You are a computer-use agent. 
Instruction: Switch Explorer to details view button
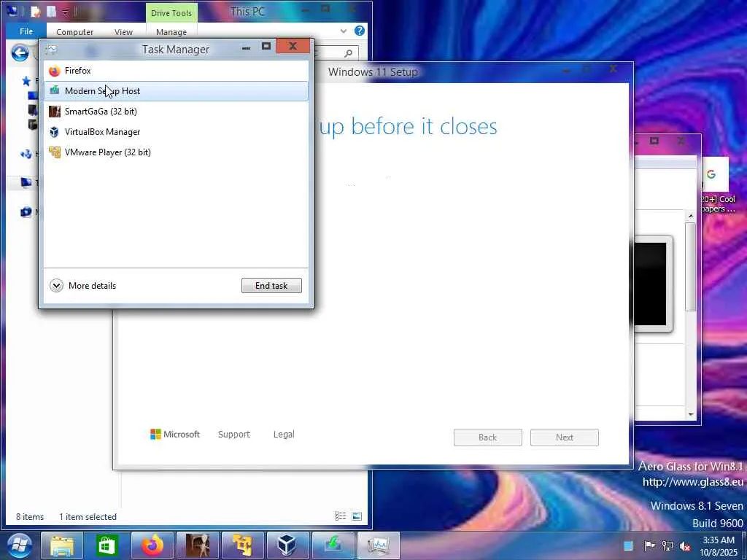click(340, 516)
